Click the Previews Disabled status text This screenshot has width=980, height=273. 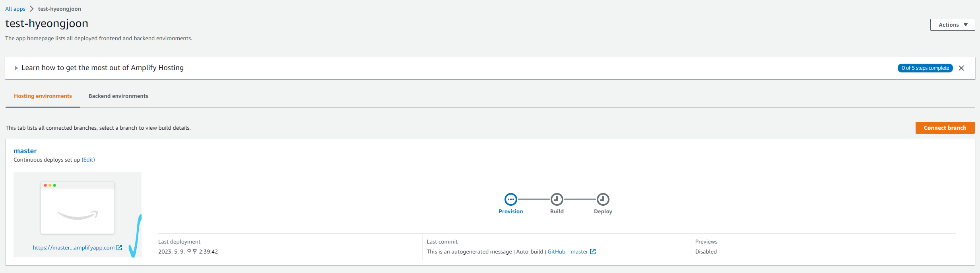[x=706, y=252]
